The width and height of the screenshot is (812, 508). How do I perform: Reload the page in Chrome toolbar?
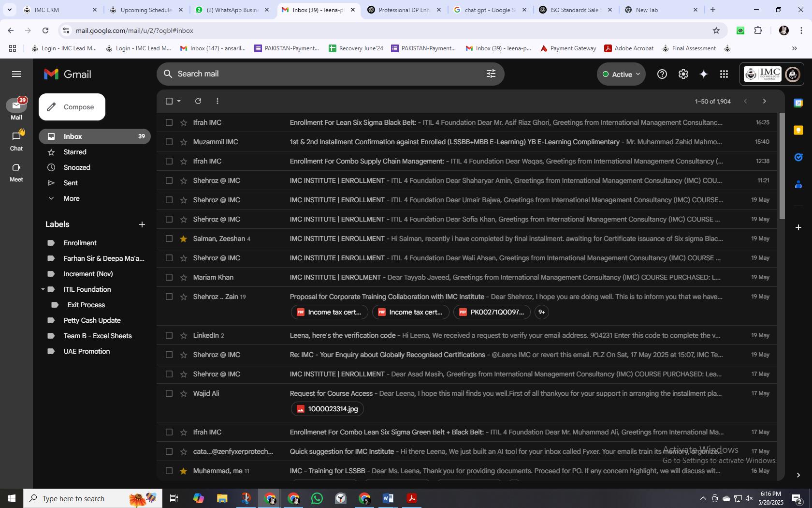[45, 30]
